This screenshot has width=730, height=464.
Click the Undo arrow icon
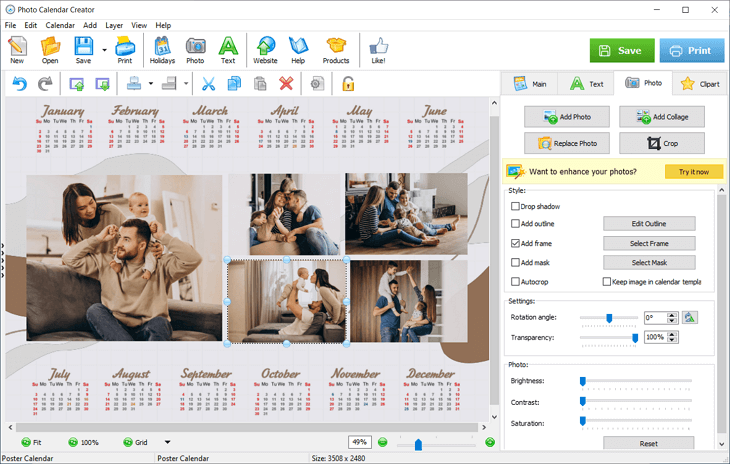(x=19, y=84)
